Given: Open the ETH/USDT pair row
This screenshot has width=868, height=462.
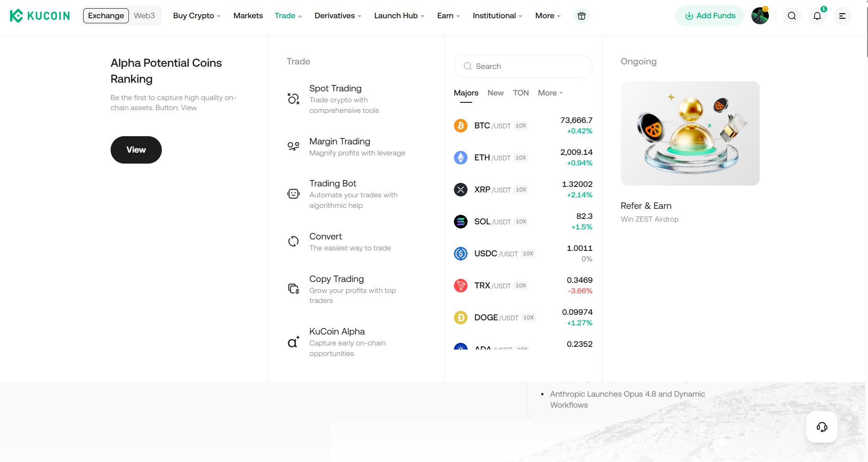Looking at the screenshot, I should tap(523, 158).
